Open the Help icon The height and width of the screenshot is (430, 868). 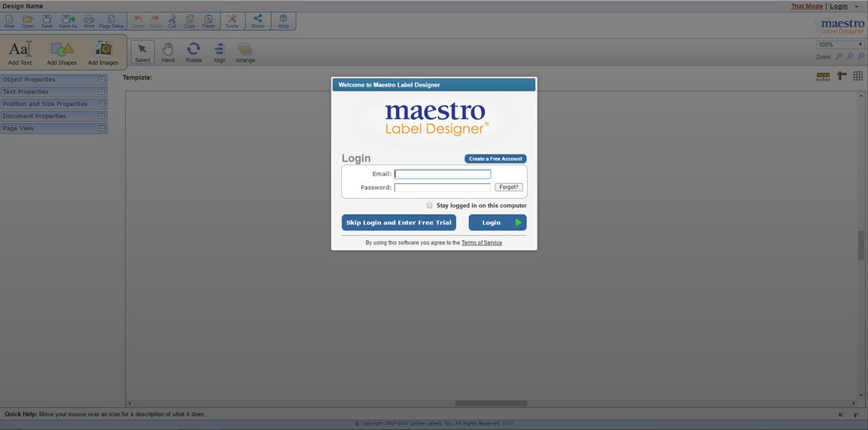pos(283,21)
